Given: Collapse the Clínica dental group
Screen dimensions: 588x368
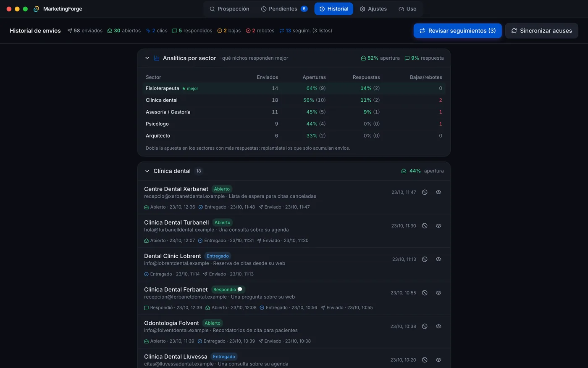Looking at the screenshot, I should 147,171.
